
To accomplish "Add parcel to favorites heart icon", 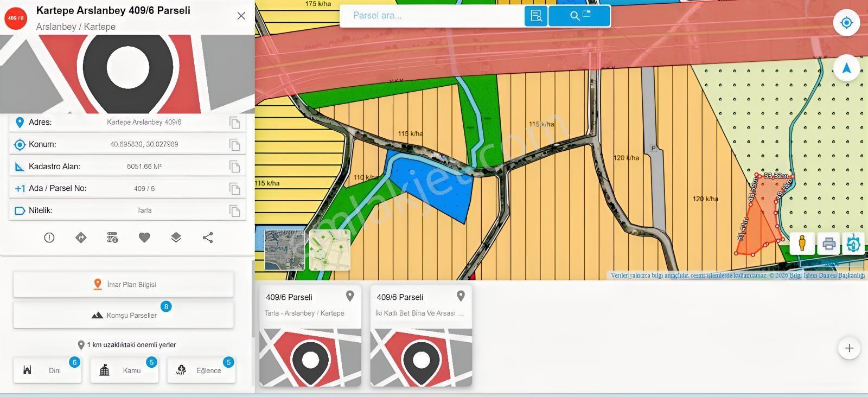I will (x=144, y=238).
